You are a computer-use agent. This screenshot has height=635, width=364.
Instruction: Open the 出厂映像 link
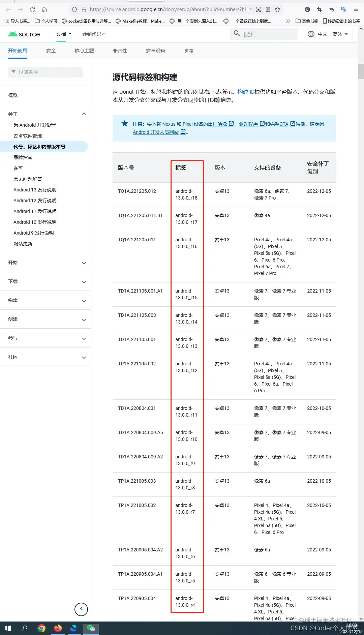tap(217, 124)
